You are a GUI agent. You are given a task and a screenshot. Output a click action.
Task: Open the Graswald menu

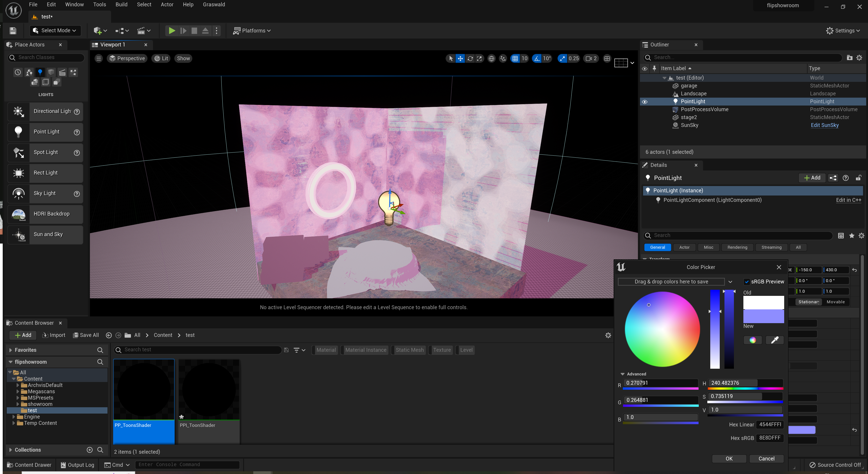(214, 4)
